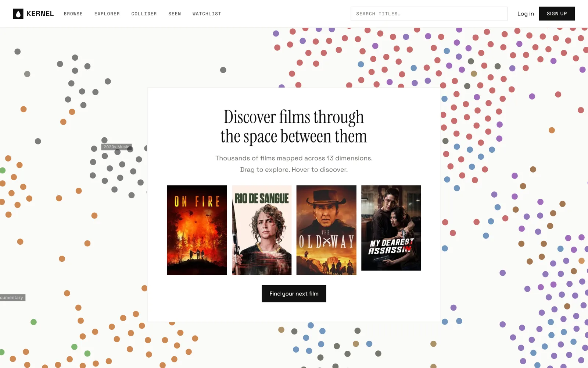Open the Rio de Sangue poster
This screenshot has height=368, width=588.
(x=262, y=230)
